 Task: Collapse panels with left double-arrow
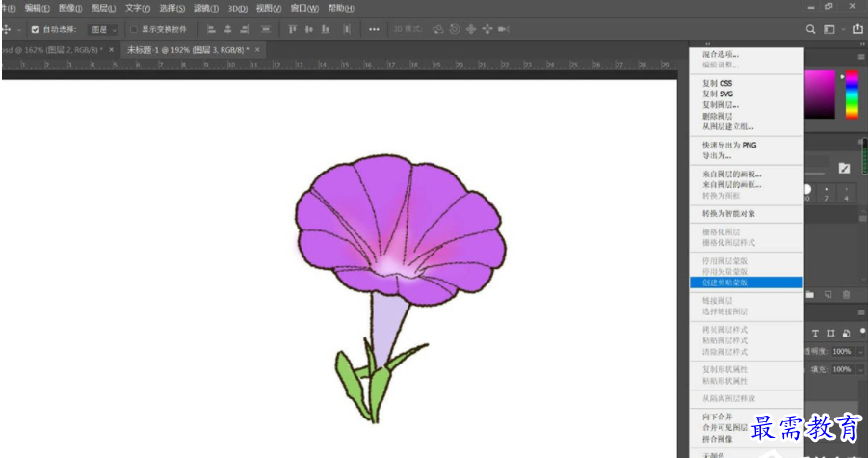click(x=707, y=43)
